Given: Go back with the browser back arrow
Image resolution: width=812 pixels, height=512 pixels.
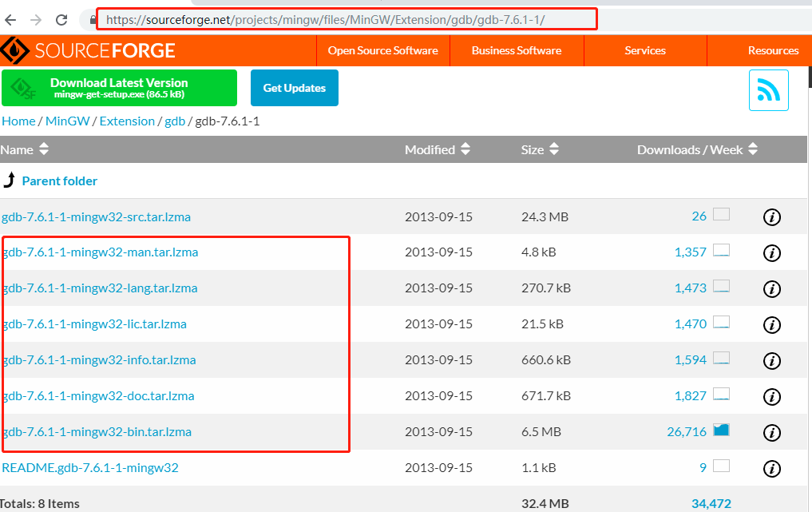Looking at the screenshot, I should tap(10, 20).
